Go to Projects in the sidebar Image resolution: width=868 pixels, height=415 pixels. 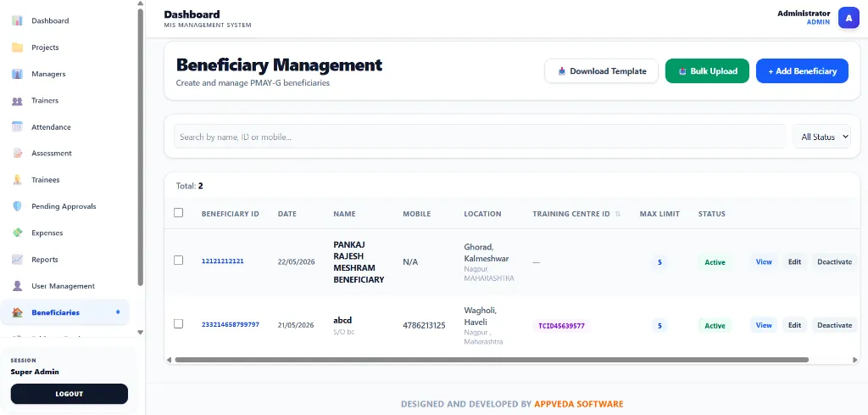coord(64,47)
